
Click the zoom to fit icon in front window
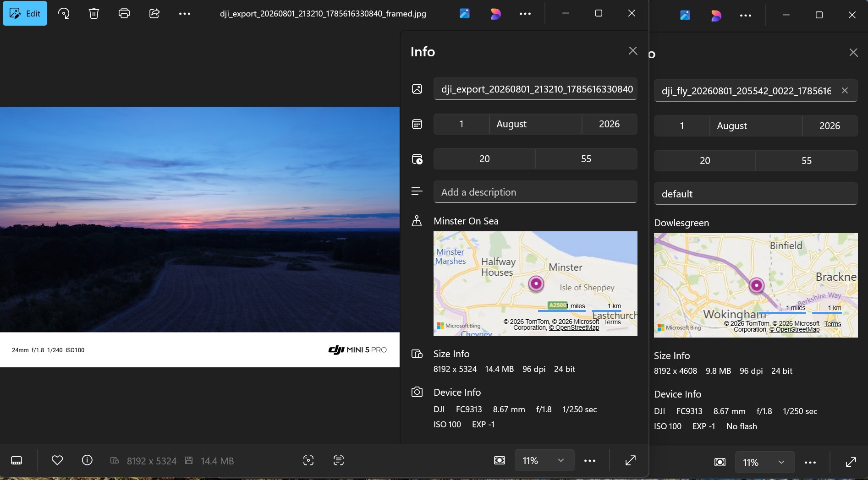tap(500, 460)
